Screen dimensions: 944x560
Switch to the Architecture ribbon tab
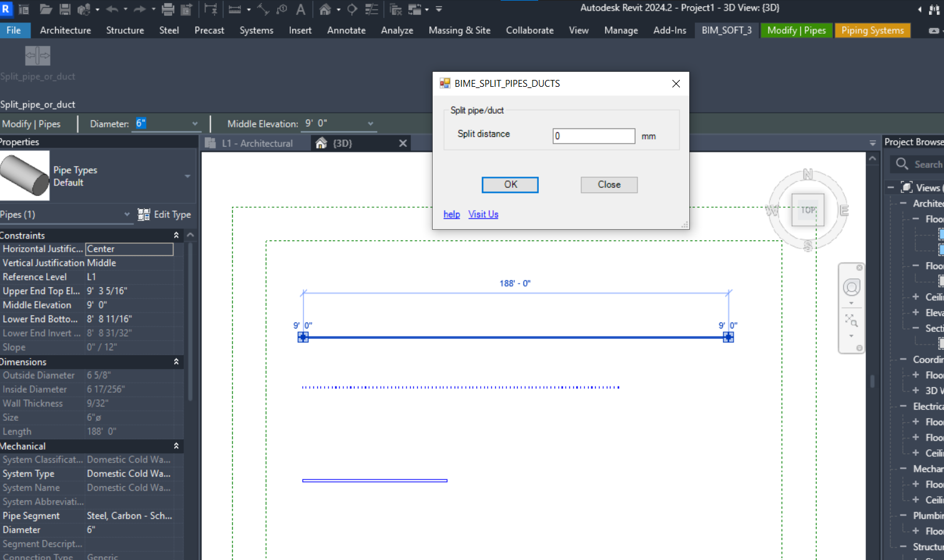tap(66, 30)
